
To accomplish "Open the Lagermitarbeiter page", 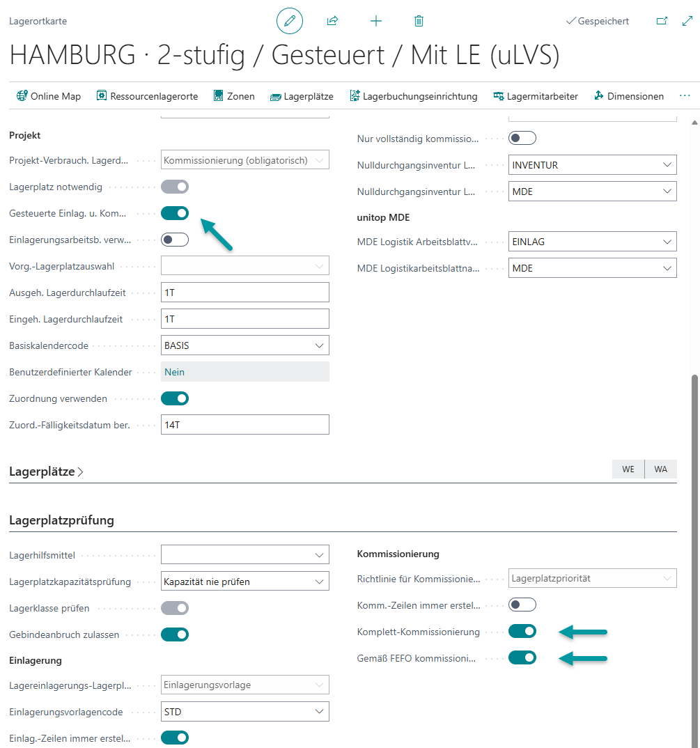I will [x=536, y=96].
